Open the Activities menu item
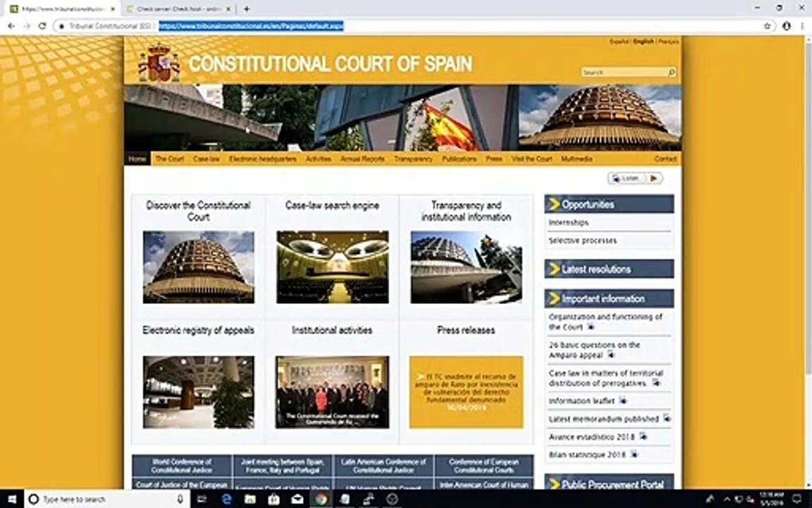812x508 pixels. click(x=319, y=159)
